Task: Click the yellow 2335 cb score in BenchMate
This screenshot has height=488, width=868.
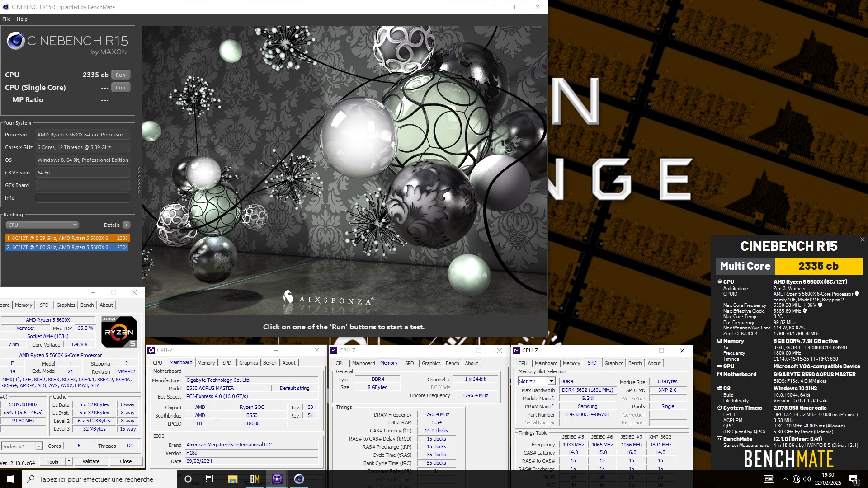Action: coord(818,266)
